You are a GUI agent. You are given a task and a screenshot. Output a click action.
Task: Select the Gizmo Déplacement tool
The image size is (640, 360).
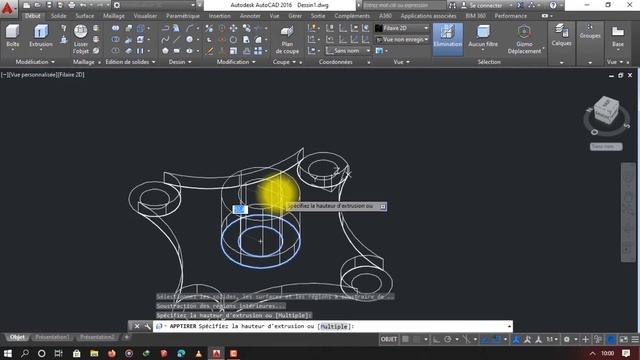coord(524,39)
